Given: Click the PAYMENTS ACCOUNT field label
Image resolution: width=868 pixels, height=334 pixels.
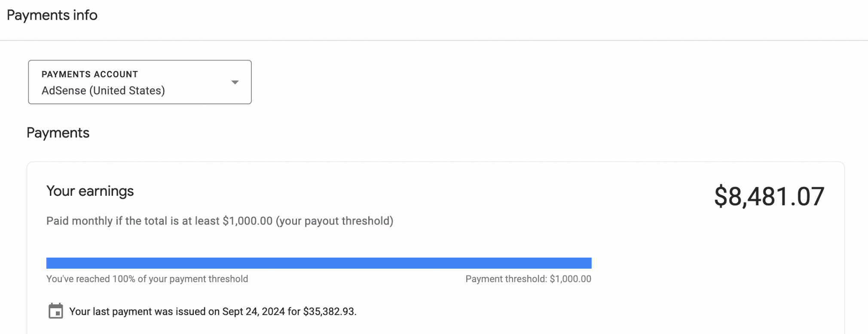Looking at the screenshot, I should (89, 74).
